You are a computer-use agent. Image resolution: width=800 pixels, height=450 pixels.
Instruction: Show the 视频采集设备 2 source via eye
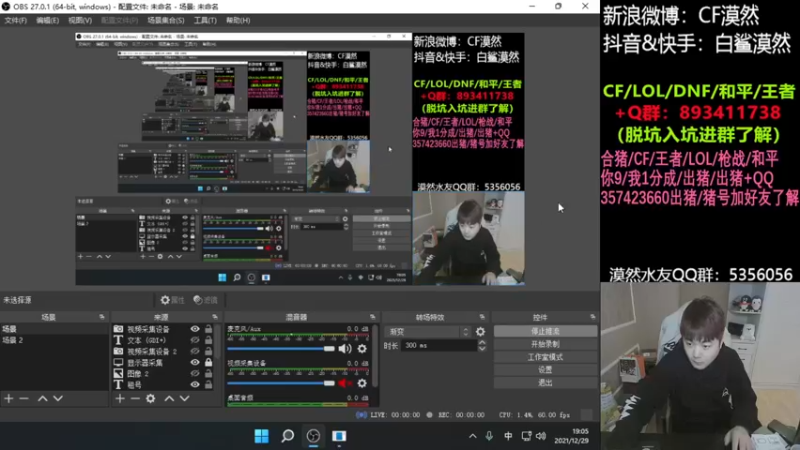tap(195, 352)
